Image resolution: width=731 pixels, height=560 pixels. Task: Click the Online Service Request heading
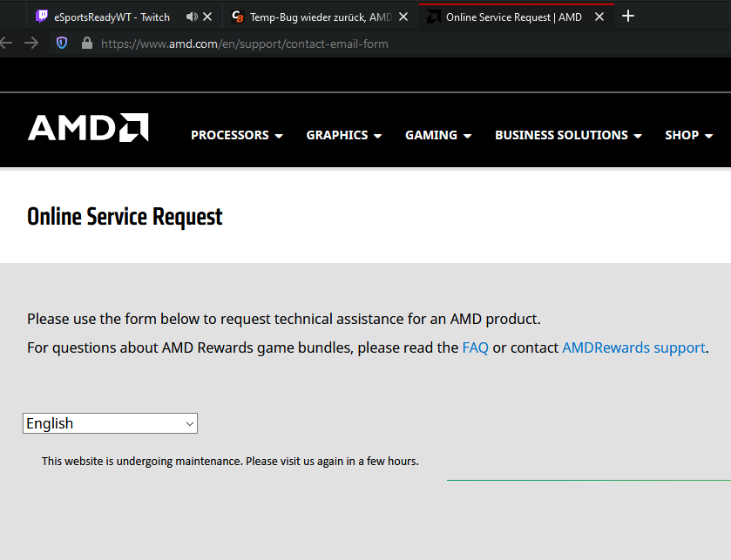coord(125,217)
